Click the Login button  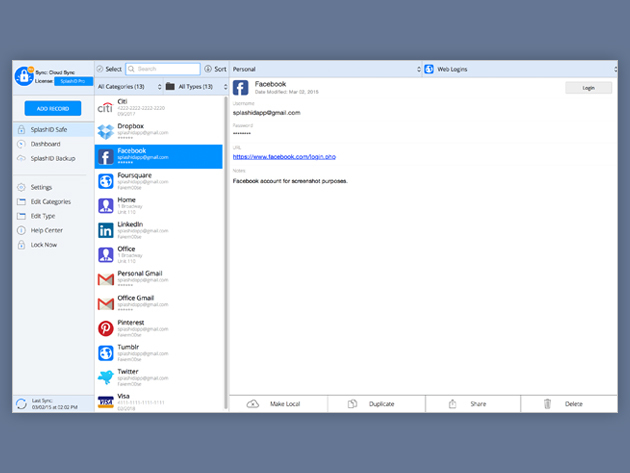[589, 88]
